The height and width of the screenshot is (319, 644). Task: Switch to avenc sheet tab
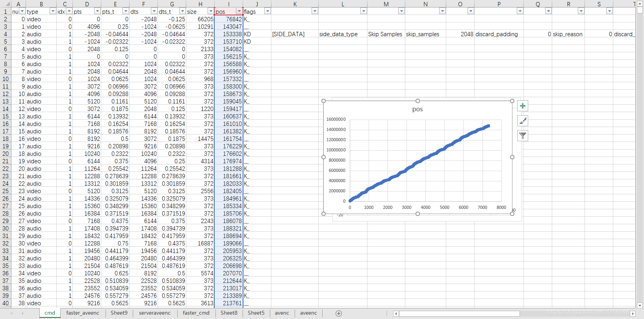[282, 313]
